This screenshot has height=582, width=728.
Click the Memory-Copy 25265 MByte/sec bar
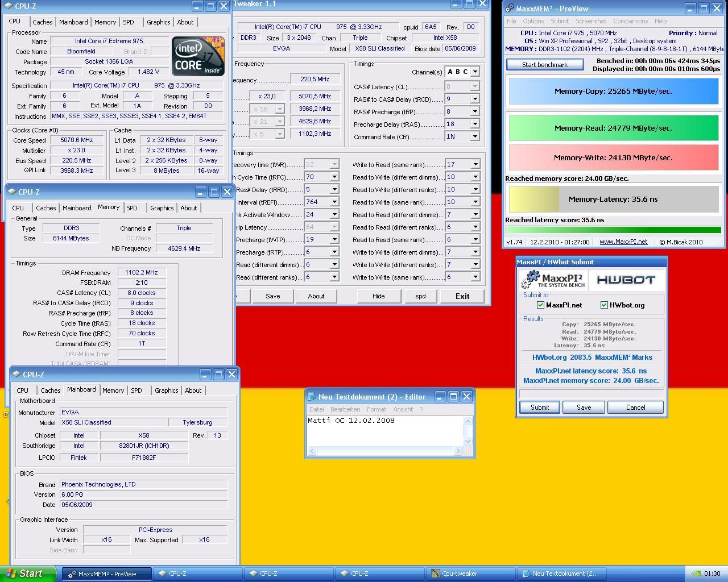[x=614, y=91]
